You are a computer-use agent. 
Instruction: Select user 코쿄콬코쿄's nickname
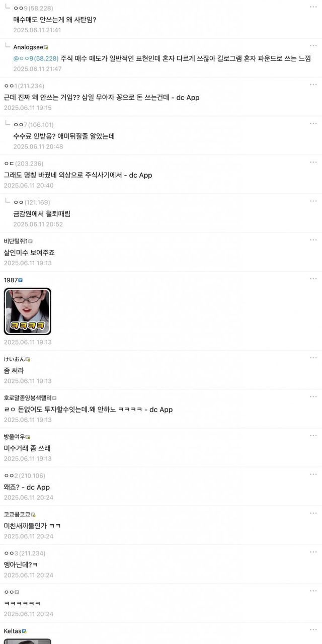point(17,514)
